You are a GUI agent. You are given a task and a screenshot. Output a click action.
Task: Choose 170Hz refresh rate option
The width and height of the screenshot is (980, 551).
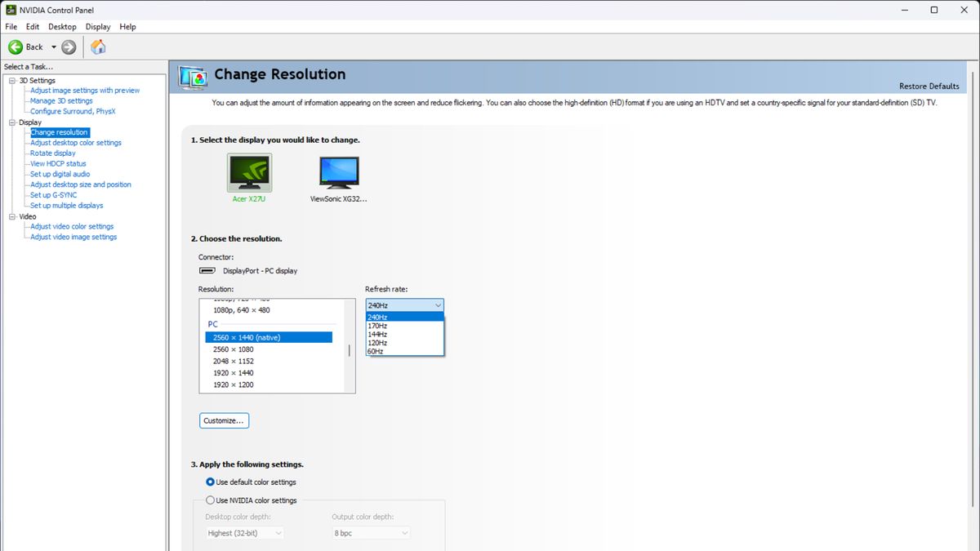pos(405,326)
